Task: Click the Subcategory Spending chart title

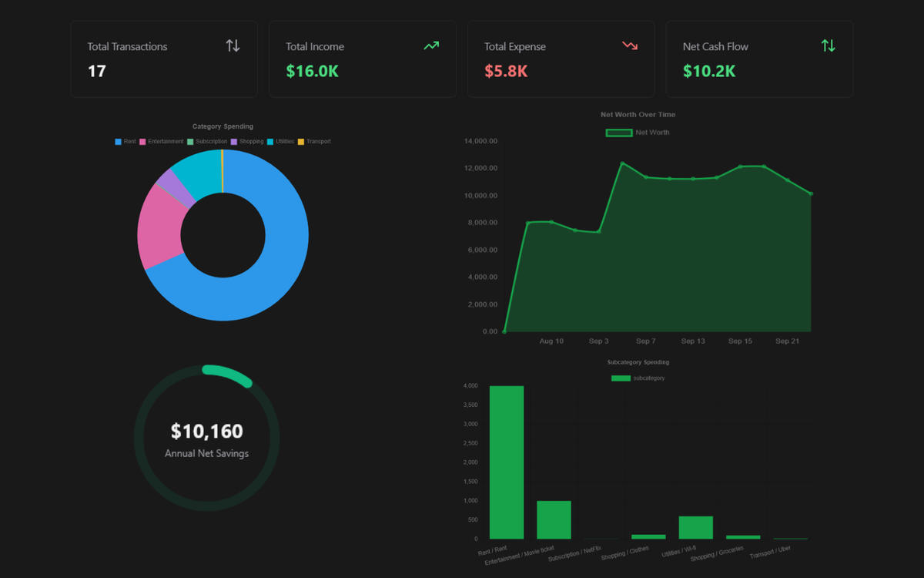Action: (638, 362)
